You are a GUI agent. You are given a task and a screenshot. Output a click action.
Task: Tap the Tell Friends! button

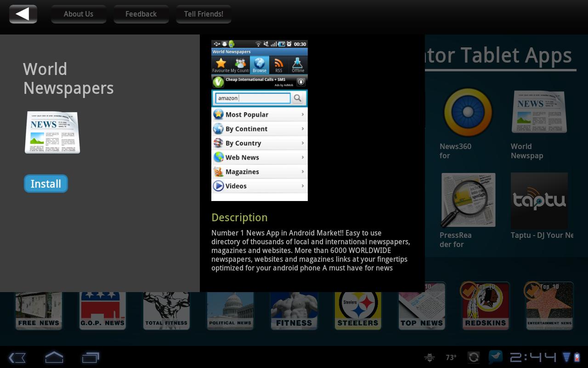click(x=204, y=14)
